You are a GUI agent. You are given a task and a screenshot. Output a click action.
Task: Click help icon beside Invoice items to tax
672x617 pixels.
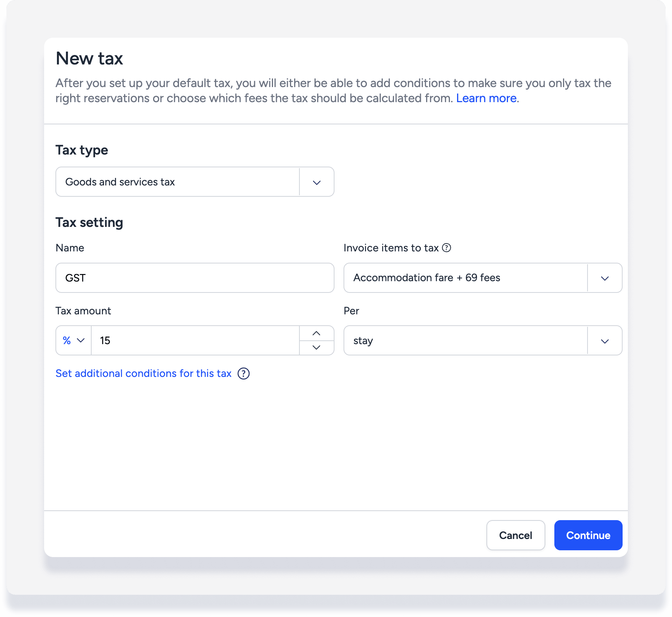(446, 248)
